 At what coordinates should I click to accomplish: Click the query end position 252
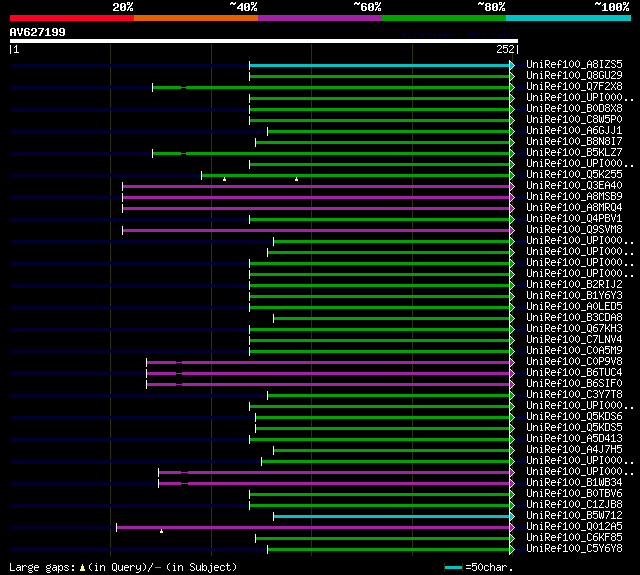coord(505,49)
